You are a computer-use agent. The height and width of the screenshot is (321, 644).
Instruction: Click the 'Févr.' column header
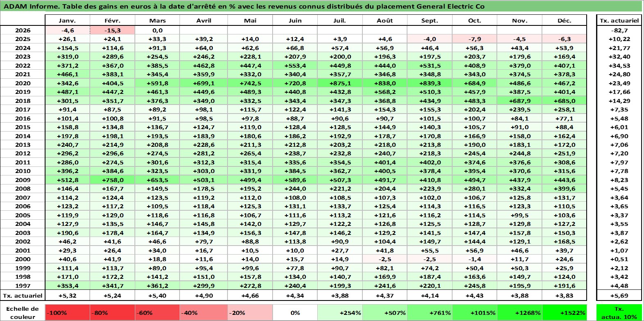pyautogui.click(x=112, y=20)
